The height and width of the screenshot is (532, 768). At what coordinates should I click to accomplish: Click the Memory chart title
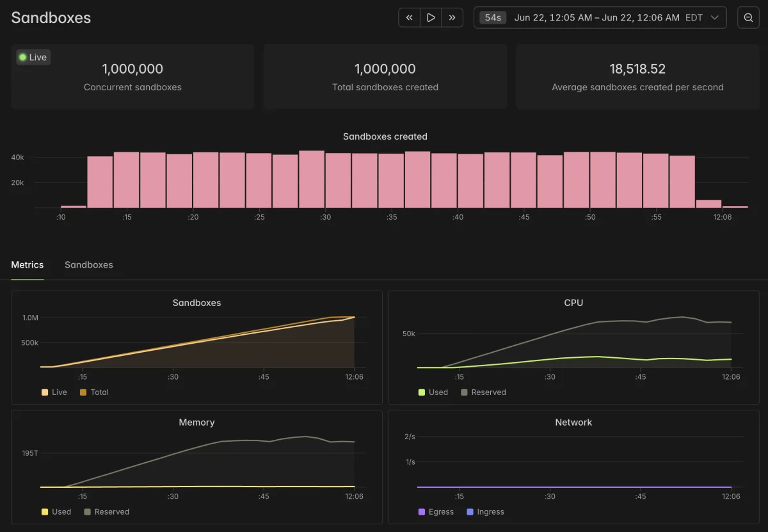point(196,423)
